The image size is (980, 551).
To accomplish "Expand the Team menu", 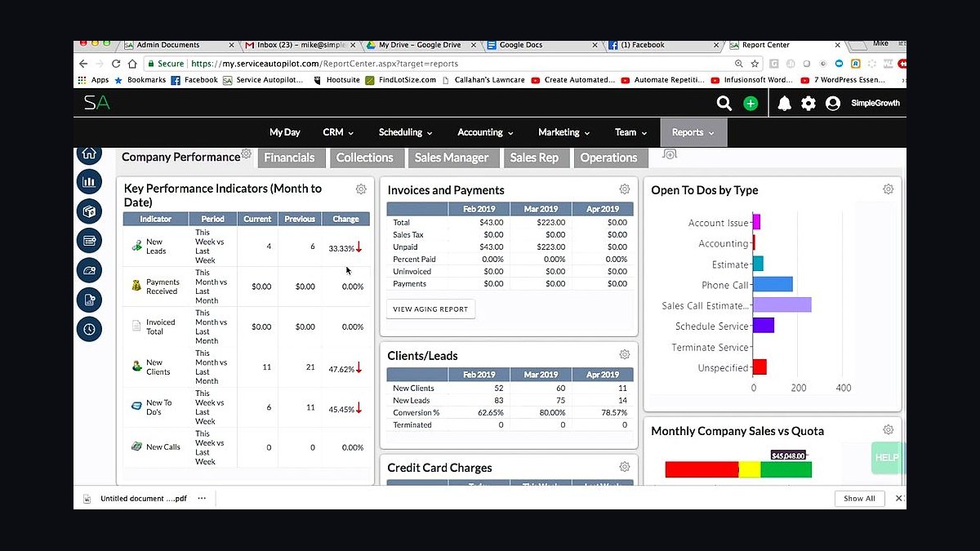I will point(630,132).
